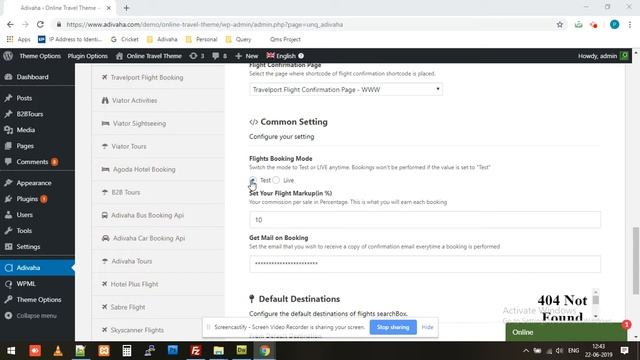Image resolution: width=640 pixels, height=360 pixels.
Task: Open the Online chat widget
Action: [566, 332]
